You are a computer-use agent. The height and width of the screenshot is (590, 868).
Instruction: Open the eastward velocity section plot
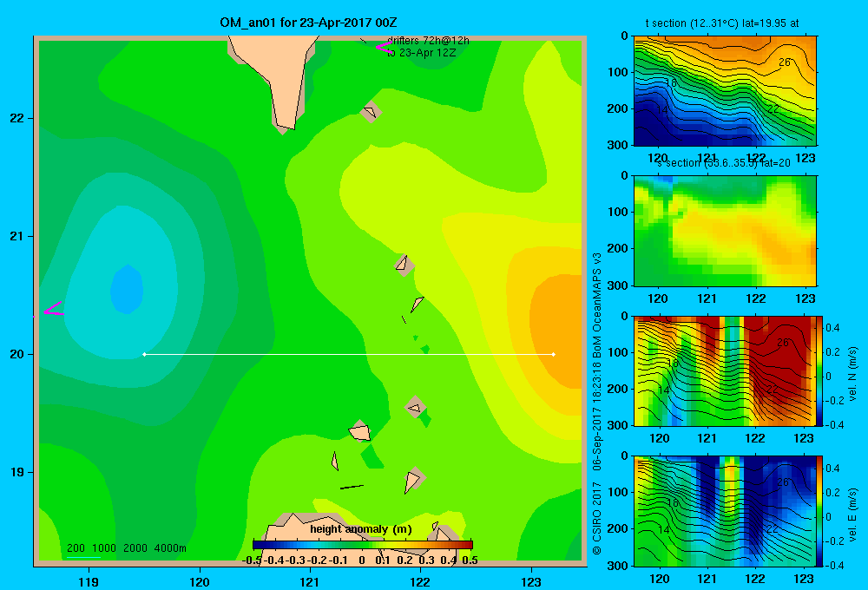coord(725,511)
